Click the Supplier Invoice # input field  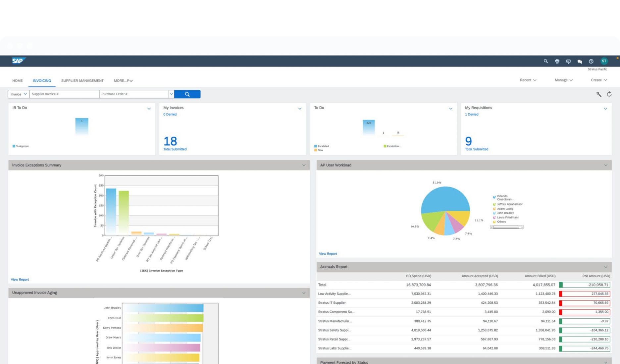64,94
